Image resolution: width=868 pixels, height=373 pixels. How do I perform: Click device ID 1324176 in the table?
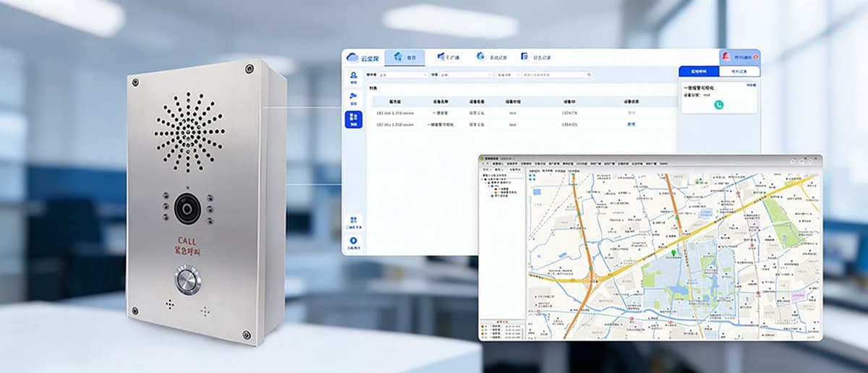[x=569, y=113]
